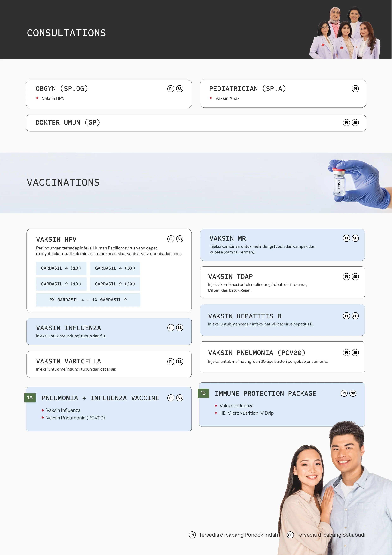
Task: Click the Vaksin Pneumonia (PCV20) heading
Action: point(257,353)
